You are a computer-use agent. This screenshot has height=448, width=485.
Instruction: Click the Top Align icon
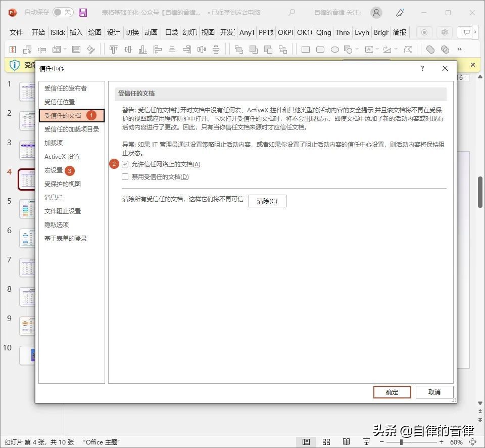click(113, 49)
